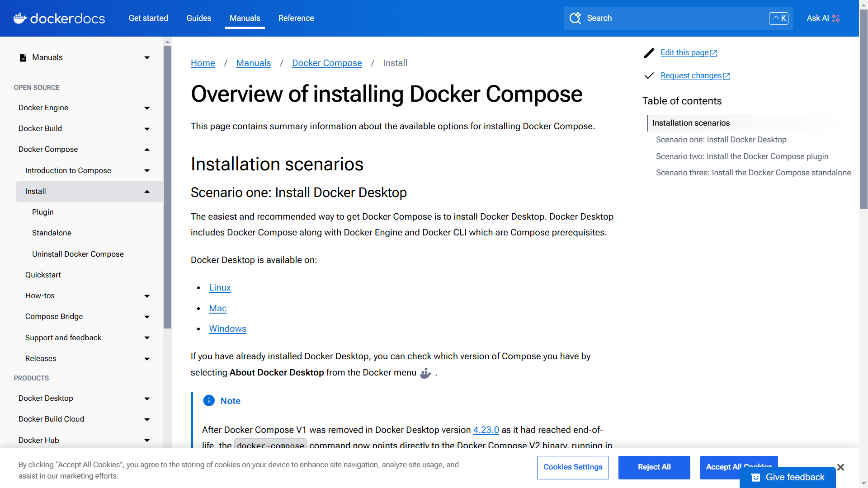Click the Manuals document icon in sidebar
This screenshot has height=488, width=868.
point(23,58)
